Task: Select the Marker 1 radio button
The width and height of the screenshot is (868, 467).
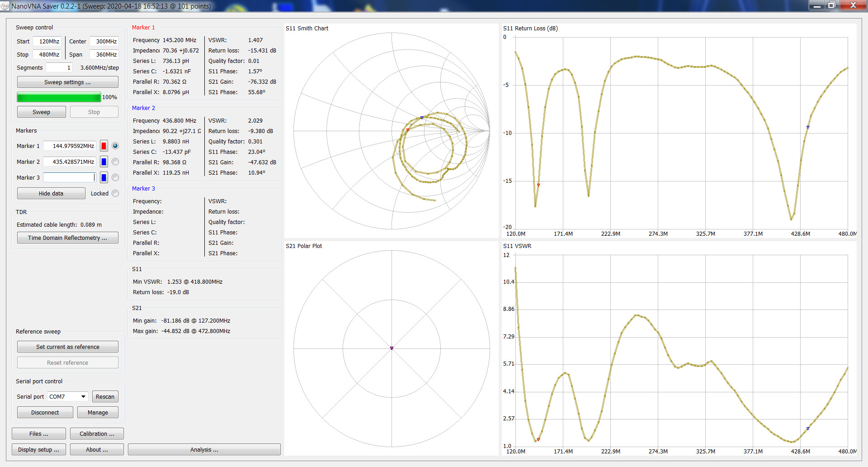Action: point(115,146)
